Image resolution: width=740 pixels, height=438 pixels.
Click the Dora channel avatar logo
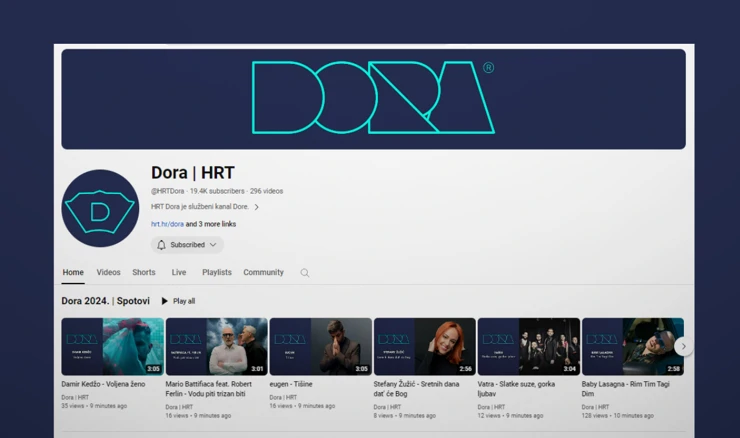[x=100, y=209]
